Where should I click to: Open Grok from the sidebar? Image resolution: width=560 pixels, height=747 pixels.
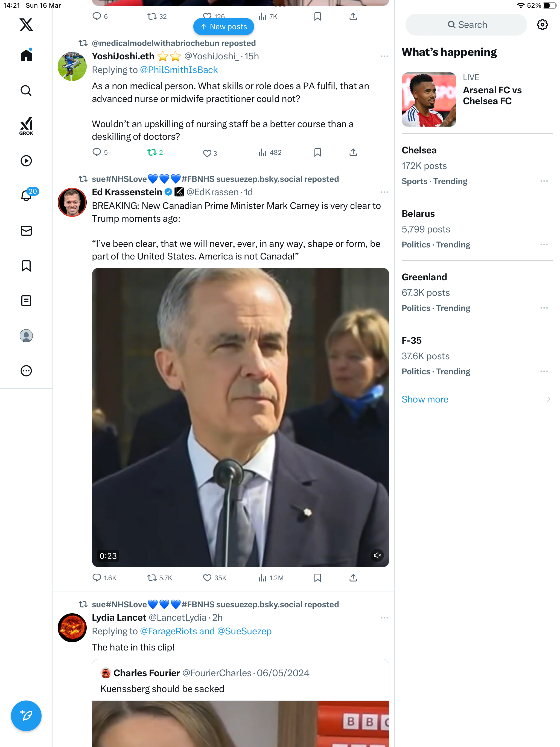[26, 126]
